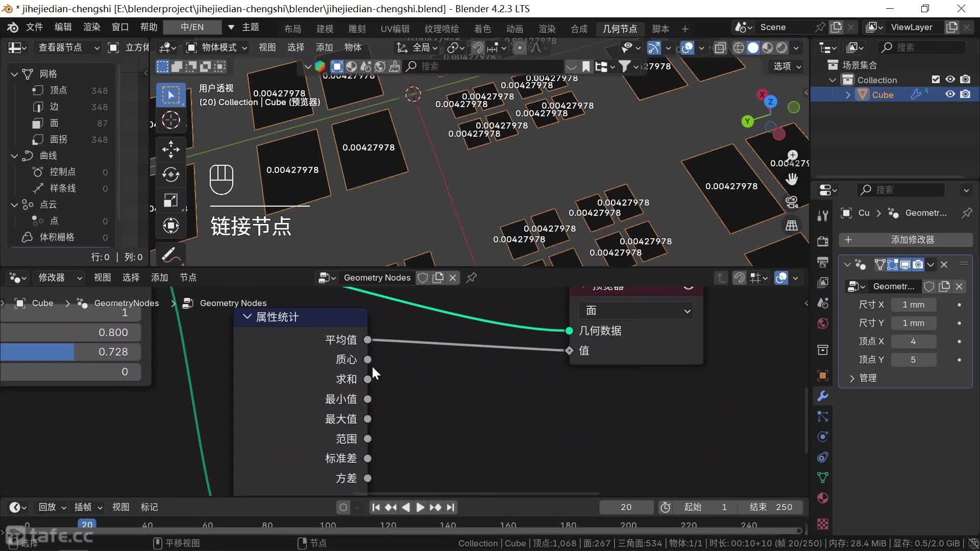The height and width of the screenshot is (551, 980).
Task: Select the 3D Cursor tool
Action: tap(170, 120)
